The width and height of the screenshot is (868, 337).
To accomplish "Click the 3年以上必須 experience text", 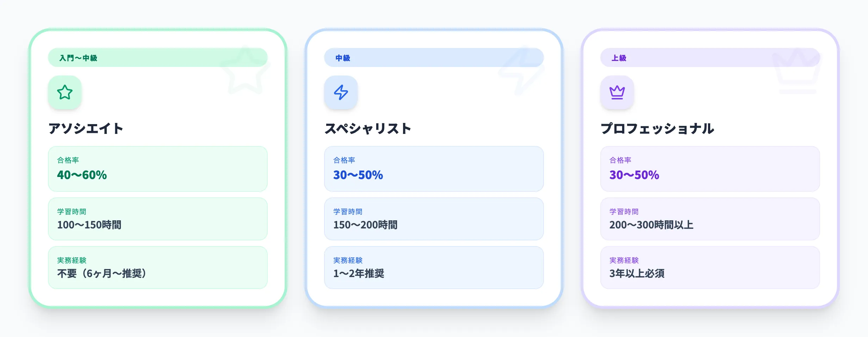I will (637, 274).
